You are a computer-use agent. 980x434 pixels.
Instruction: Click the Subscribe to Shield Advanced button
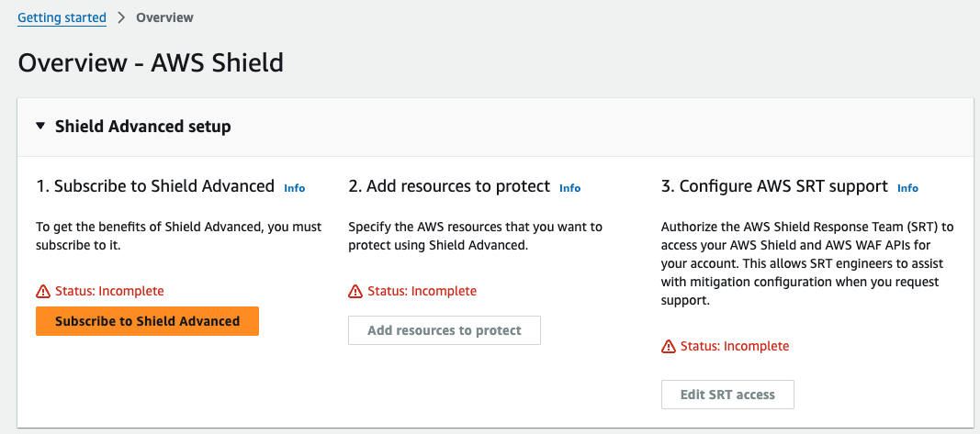click(148, 321)
